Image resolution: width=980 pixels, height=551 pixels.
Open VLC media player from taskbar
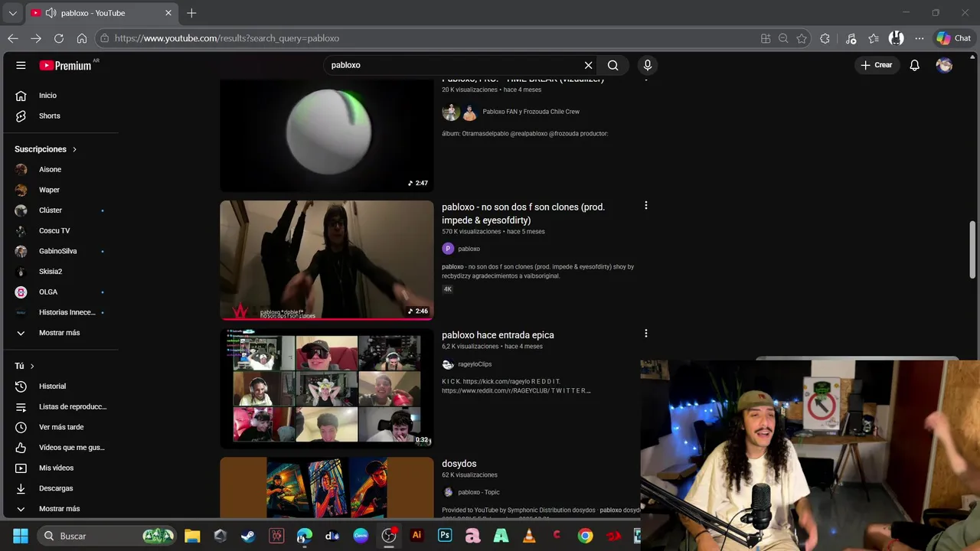coord(529,536)
